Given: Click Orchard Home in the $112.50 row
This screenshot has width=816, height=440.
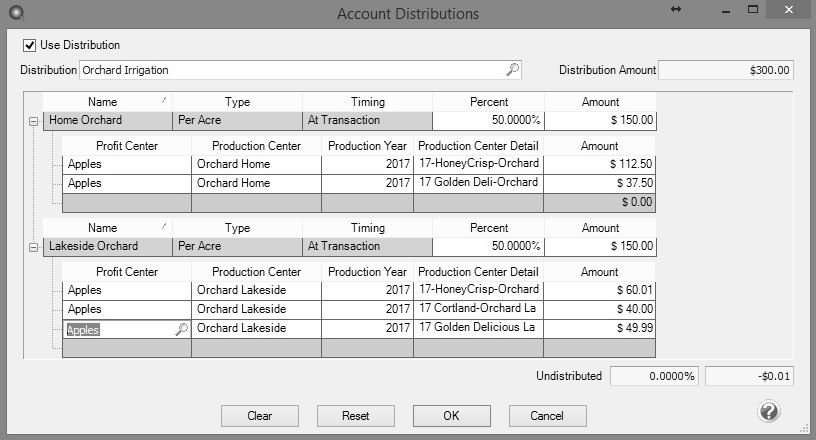Looking at the screenshot, I should [257, 165].
